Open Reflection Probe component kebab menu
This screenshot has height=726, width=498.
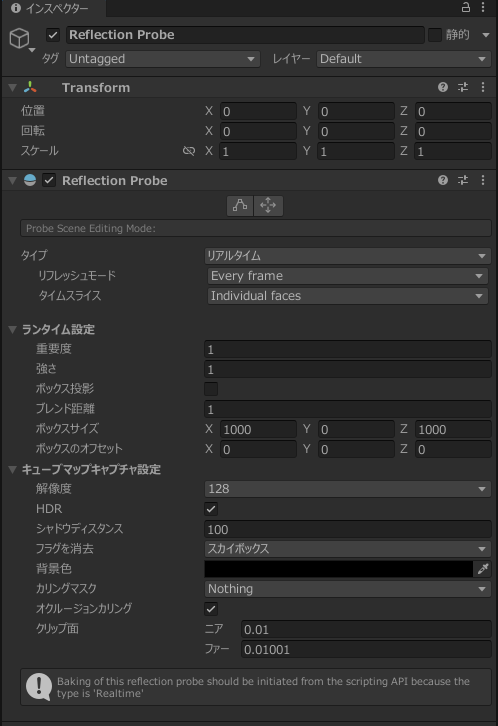pyautogui.click(x=483, y=180)
